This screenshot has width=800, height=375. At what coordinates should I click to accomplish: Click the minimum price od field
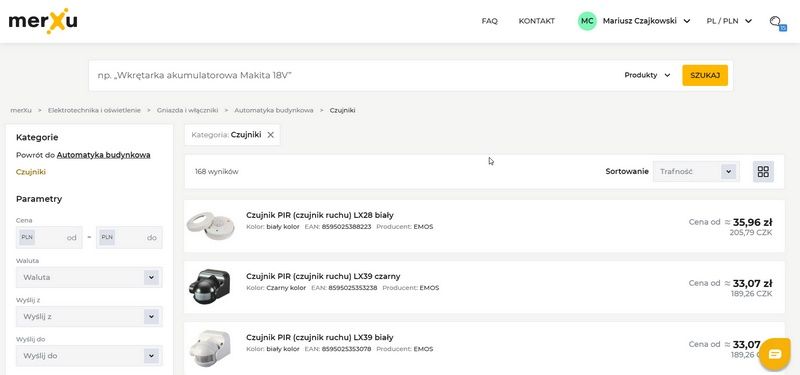click(49, 237)
